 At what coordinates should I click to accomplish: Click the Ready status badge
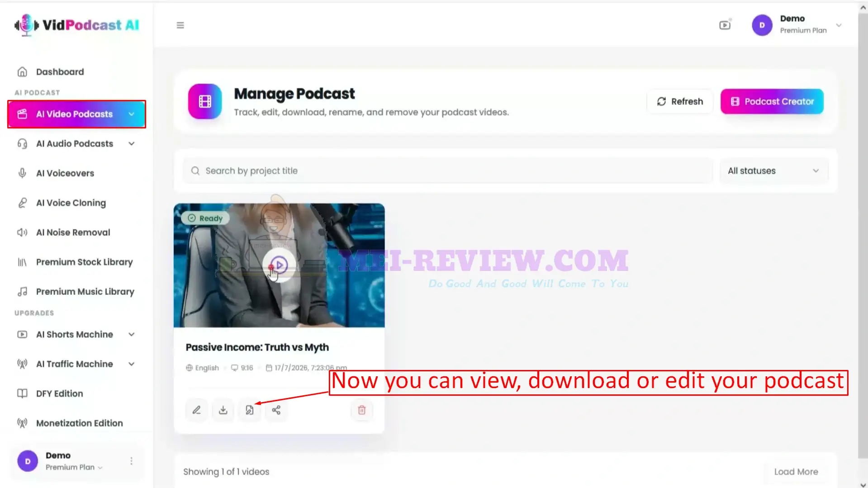pos(206,218)
